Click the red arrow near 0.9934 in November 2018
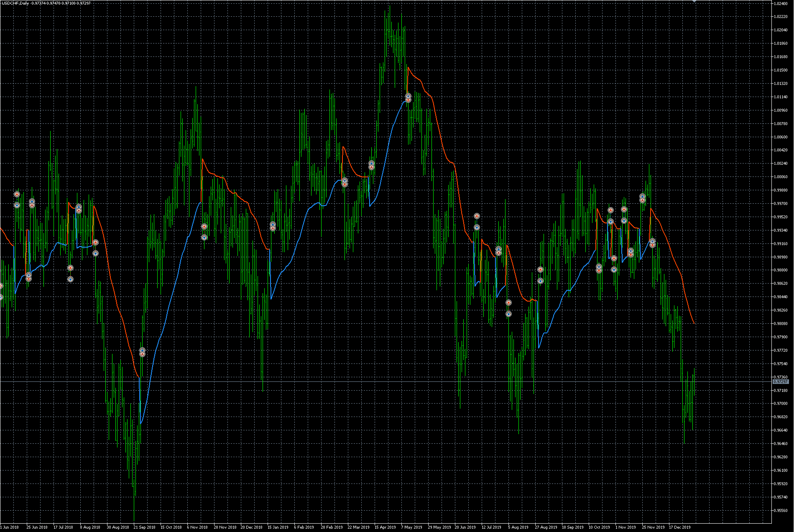Viewport: 794px width, 532px height. click(x=204, y=227)
